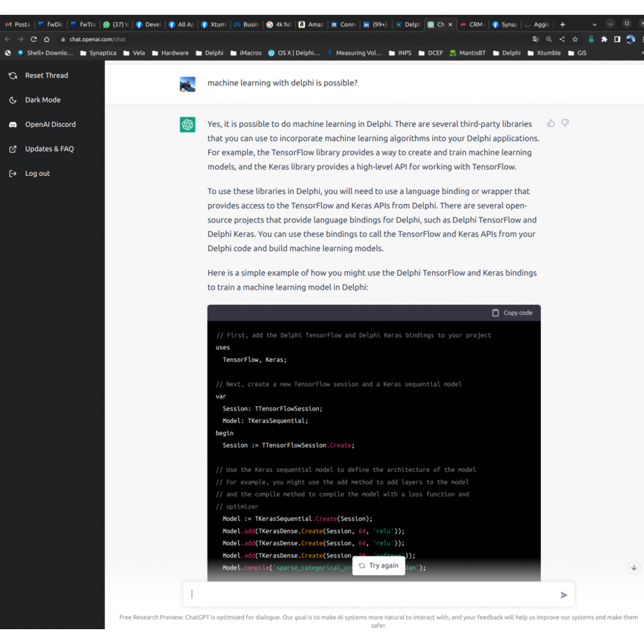The width and height of the screenshot is (644, 644).
Task: Click the send message arrow icon
Action: tap(563, 595)
